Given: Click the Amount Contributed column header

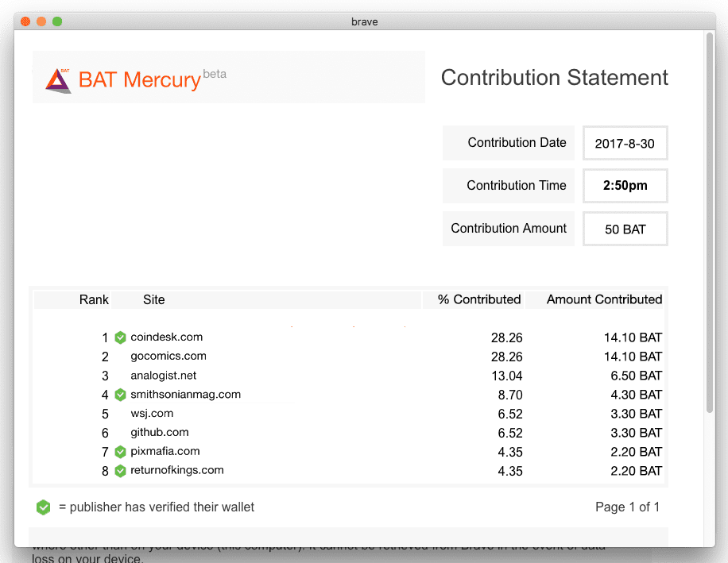Looking at the screenshot, I should pyautogui.click(x=604, y=299).
